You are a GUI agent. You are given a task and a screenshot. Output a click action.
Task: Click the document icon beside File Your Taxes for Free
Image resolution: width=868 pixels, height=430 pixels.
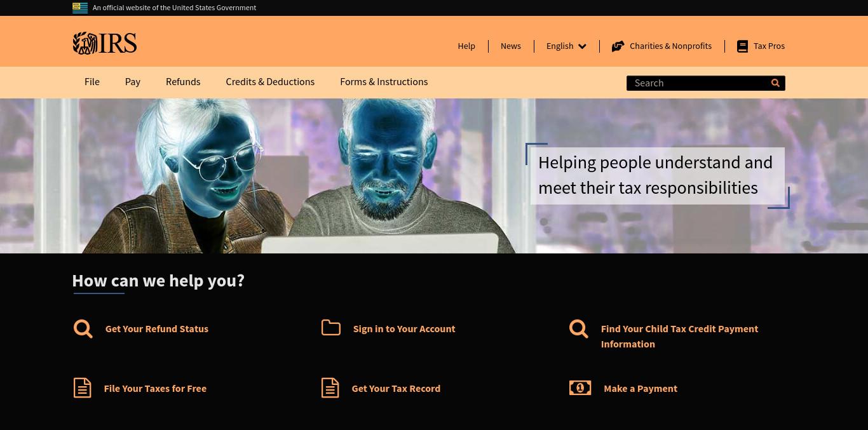tap(83, 387)
